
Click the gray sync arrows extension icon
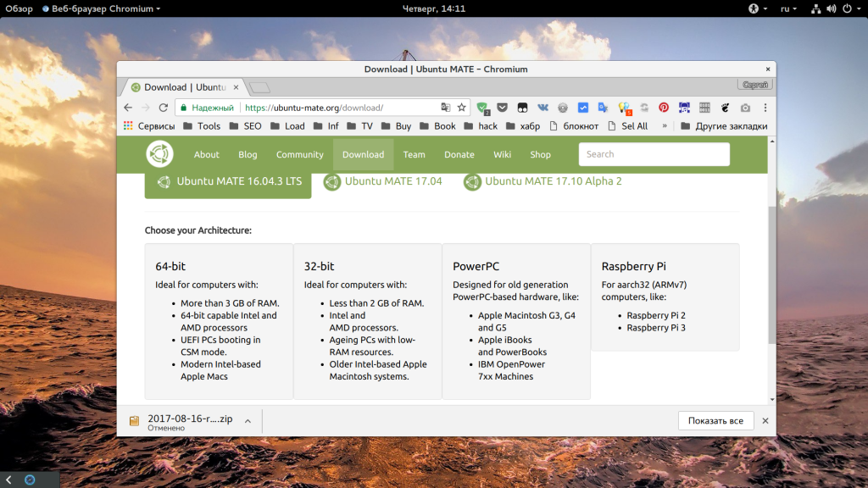tap(644, 108)
